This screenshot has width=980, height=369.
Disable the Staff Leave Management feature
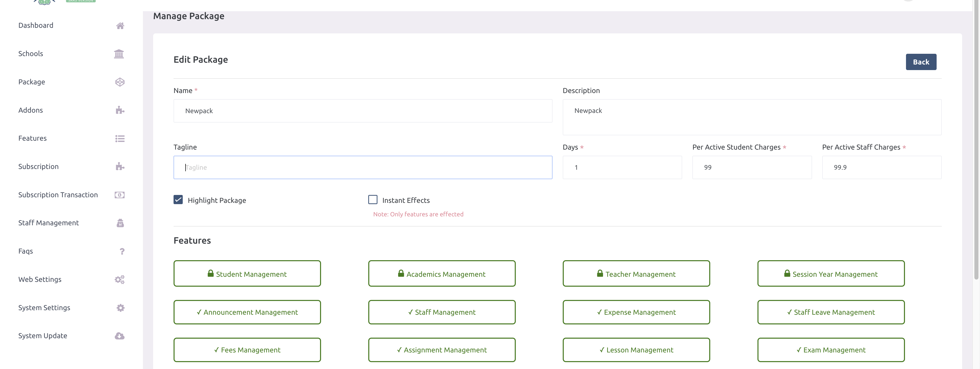831,312
